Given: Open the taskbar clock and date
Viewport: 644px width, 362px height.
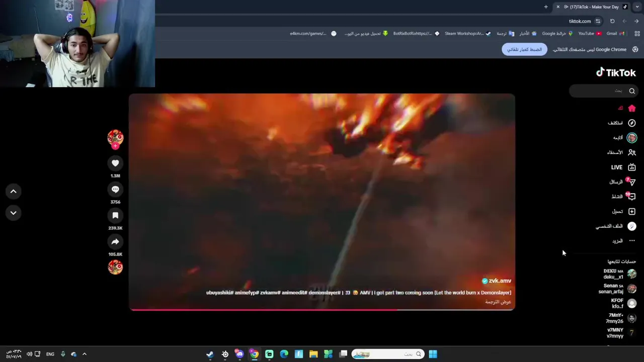Looking at the screenshot, I should (x=14, y=354).
